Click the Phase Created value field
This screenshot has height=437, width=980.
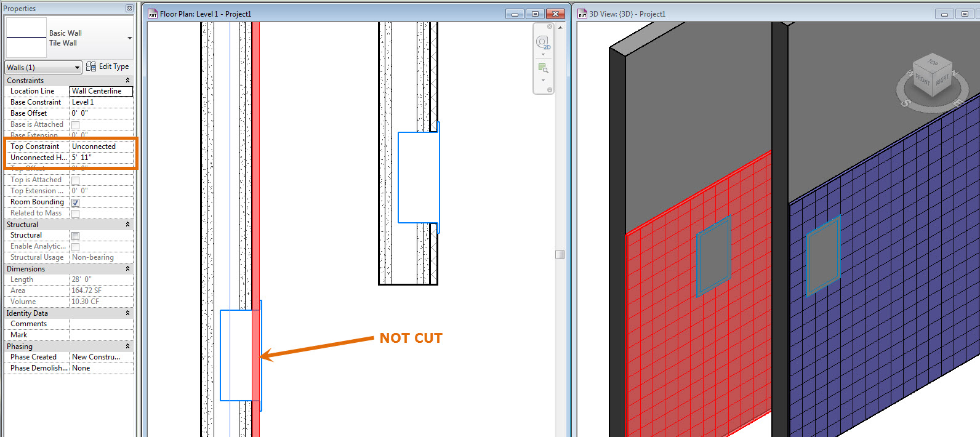tap(101, 357)
